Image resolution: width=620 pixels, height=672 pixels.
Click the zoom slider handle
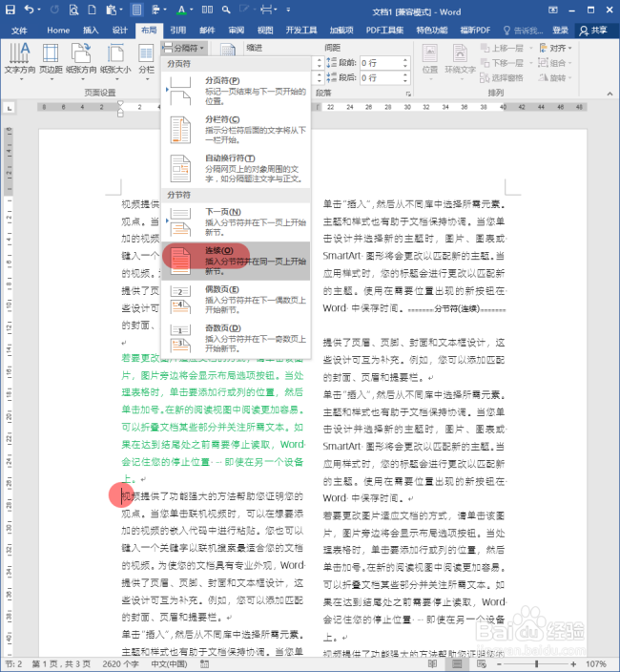[x=536, y=664]
